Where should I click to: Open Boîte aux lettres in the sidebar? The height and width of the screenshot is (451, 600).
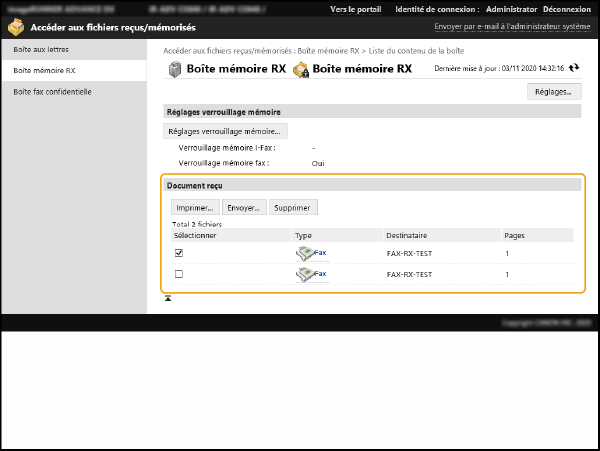[x=41, y=49]
